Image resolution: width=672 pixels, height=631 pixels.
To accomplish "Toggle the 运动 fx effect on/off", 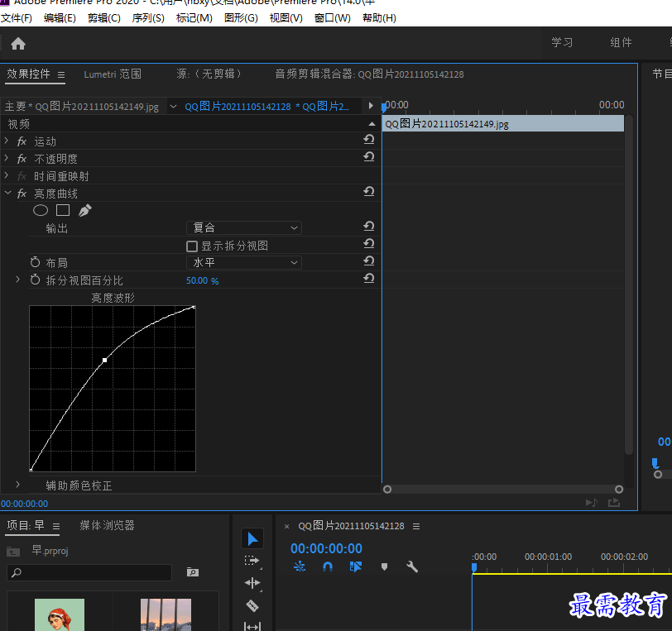I will coord(22,141).
